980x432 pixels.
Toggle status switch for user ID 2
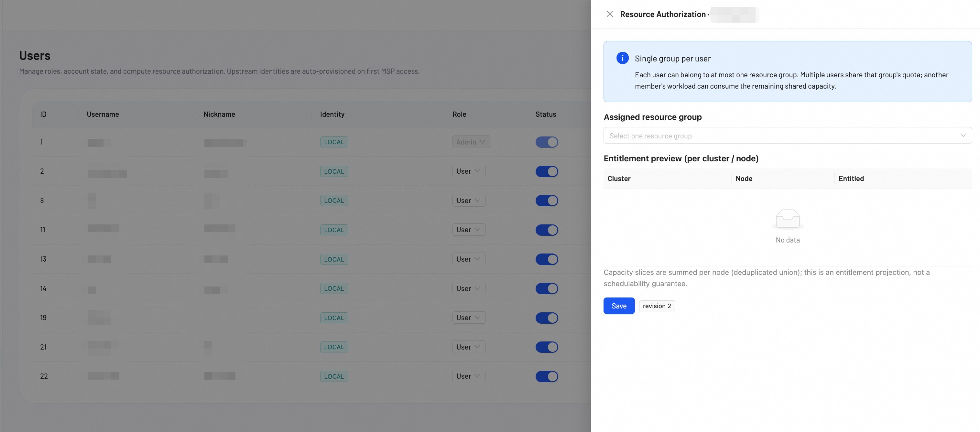(546, 171)
